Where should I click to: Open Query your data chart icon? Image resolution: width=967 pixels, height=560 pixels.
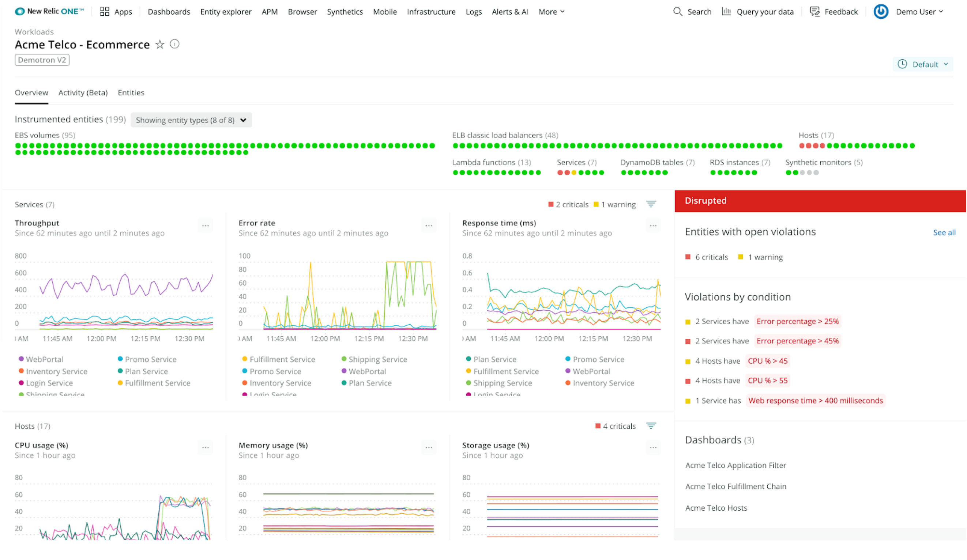tap(726, 11)
